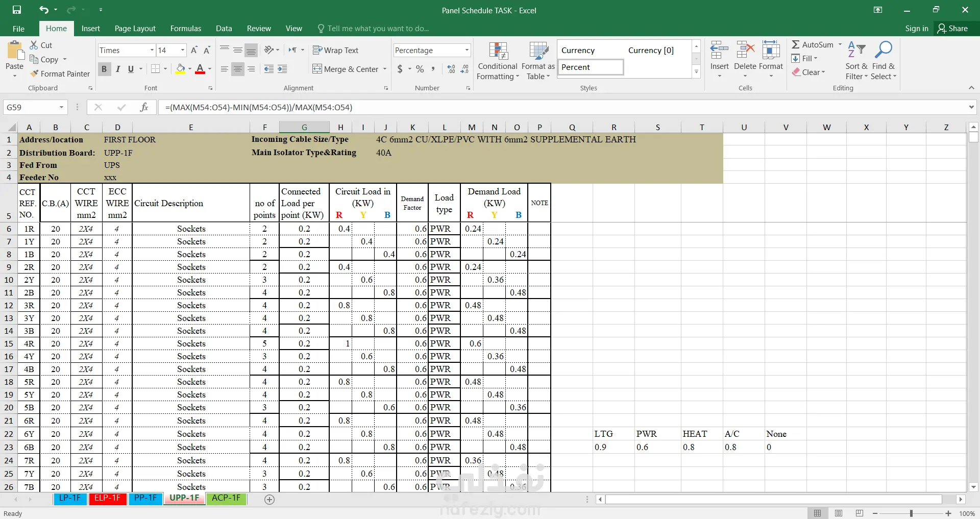
Task: Expand the formula bar with the chevron
Action: click(971, 107)
